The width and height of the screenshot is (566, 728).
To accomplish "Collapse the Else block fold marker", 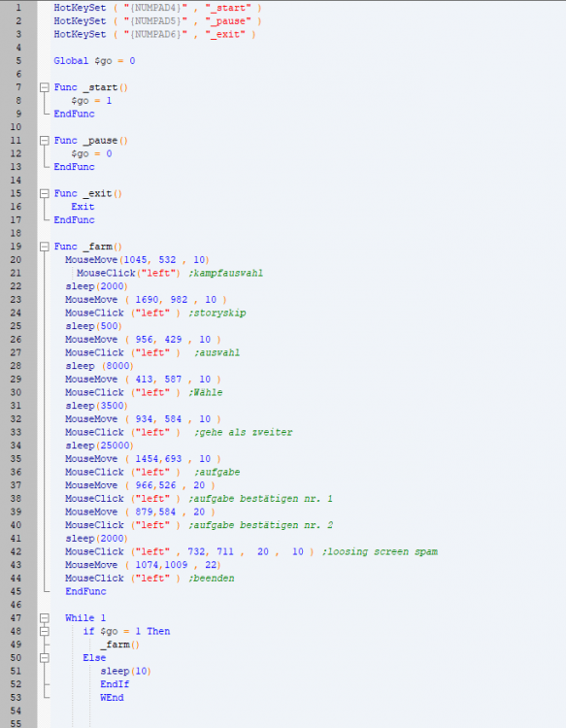I will (44, 657).
